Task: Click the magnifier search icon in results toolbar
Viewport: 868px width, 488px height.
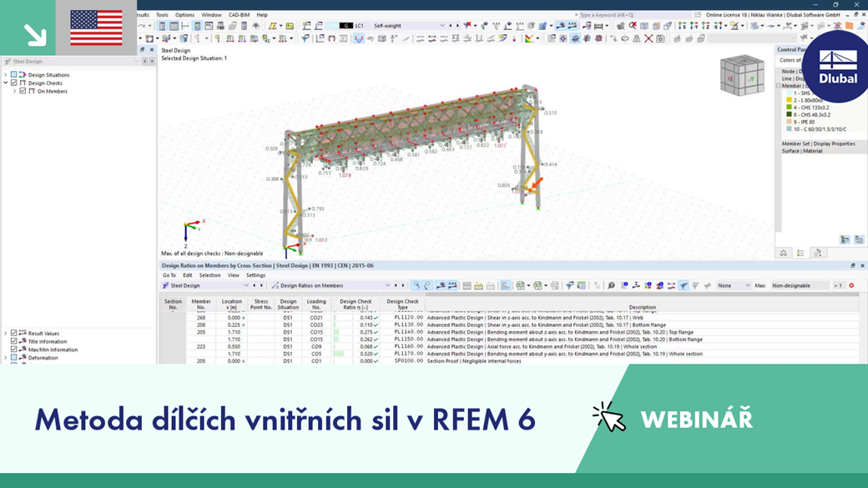Action: point(611,285)
